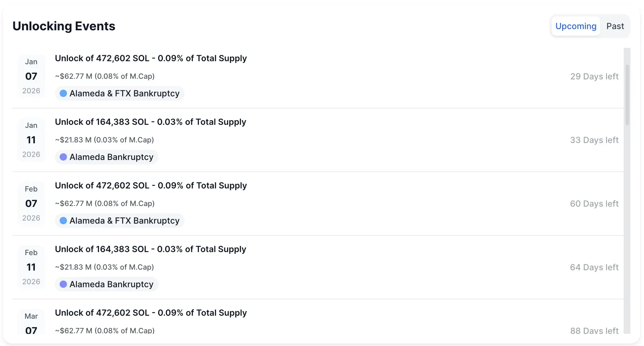Open the Feb 07 unlock of 472,602 SOL title
644x346 pixels.
151,185
